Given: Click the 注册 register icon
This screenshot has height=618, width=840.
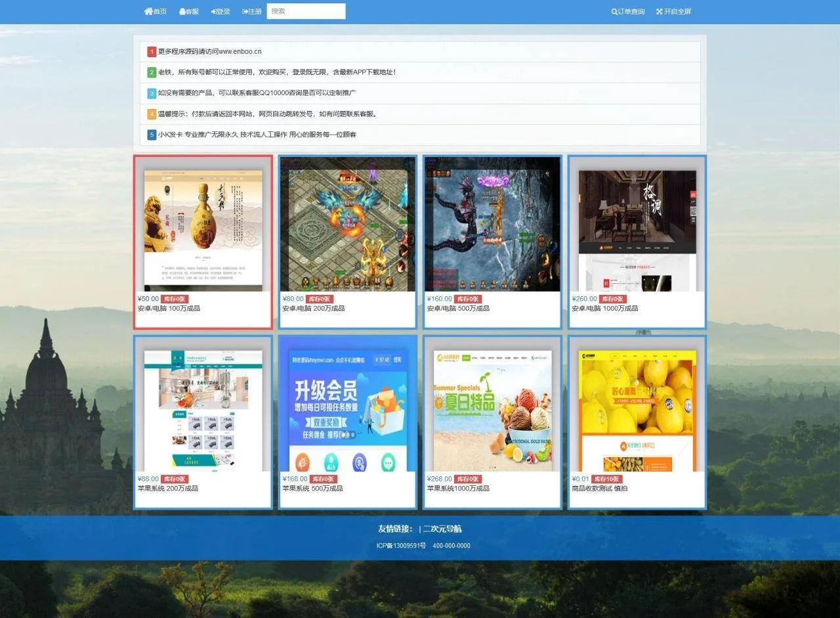Looking at the screenshot, I should coord(245,12).
